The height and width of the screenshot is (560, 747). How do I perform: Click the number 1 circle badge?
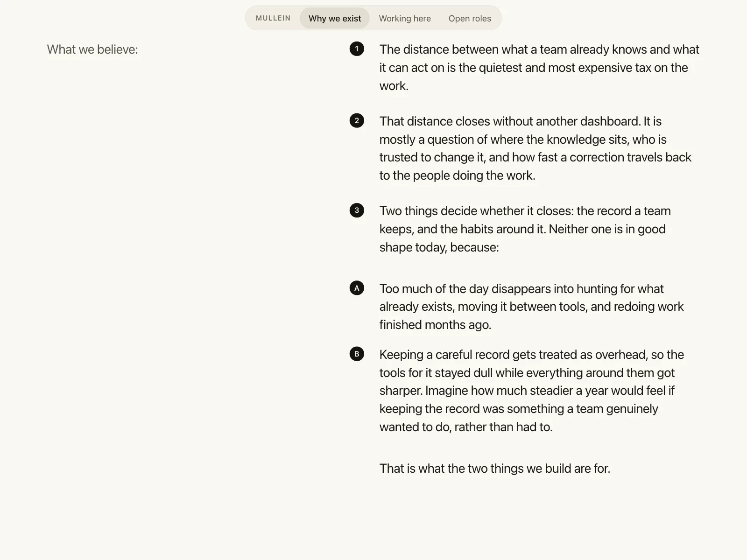click(x=357, y=49)
